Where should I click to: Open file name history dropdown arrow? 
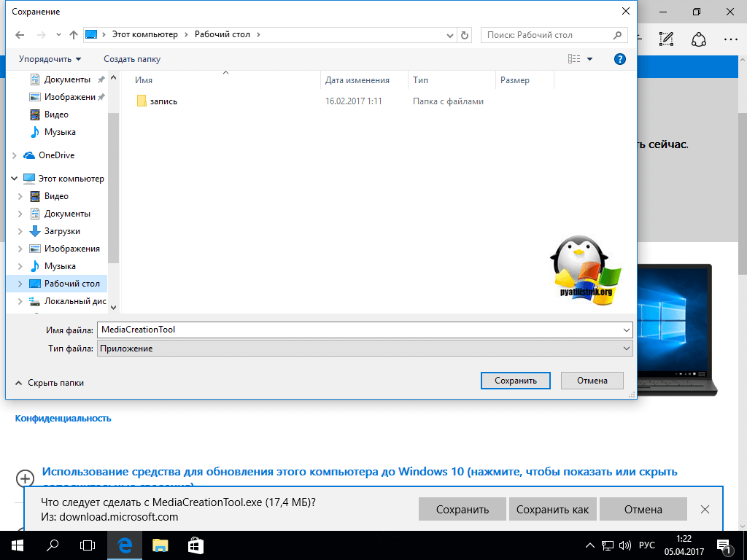pos(626,330)
